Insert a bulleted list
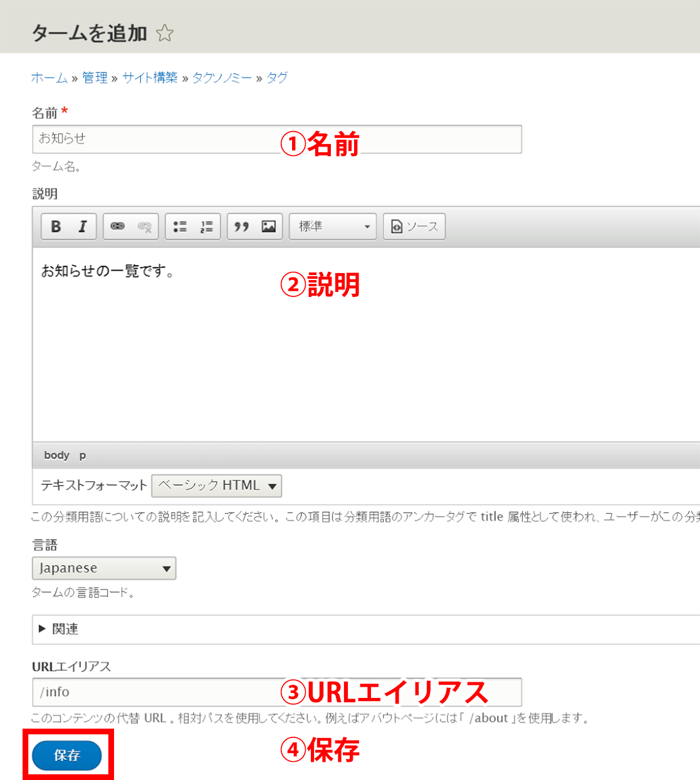The width and height of the screenshot is (700, 780). pos(180,226)
